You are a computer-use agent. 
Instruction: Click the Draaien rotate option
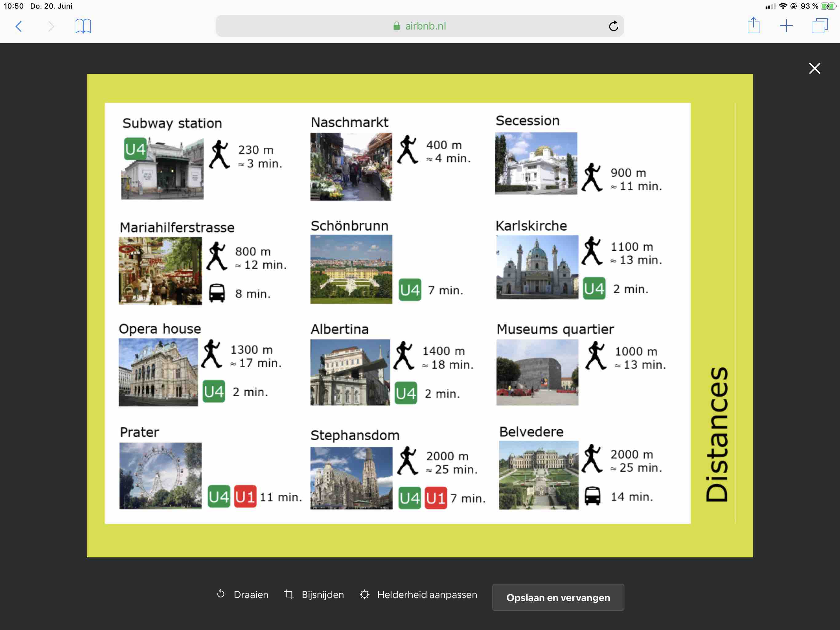click(x=251, y=594)
